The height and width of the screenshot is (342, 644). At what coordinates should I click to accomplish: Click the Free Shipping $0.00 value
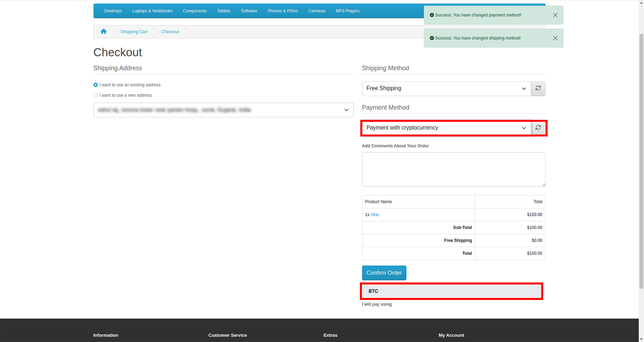click(537, 240)
